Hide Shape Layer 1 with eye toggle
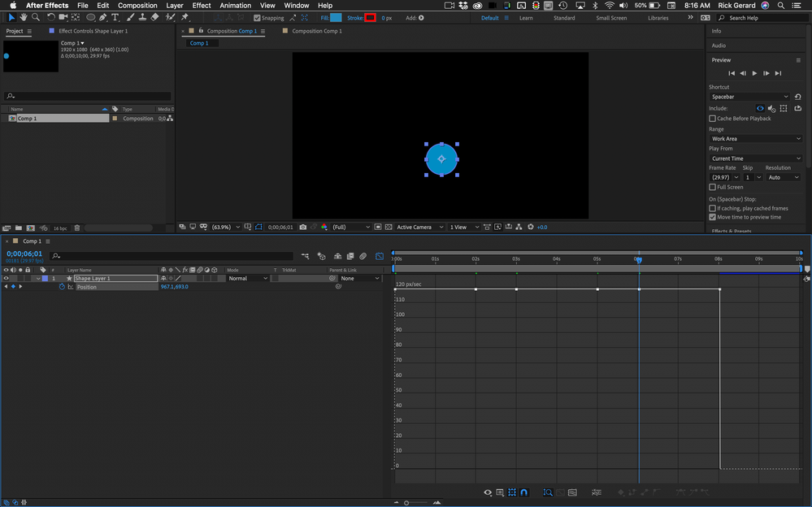Screen dimensions: 812x507 pos(7,279)
